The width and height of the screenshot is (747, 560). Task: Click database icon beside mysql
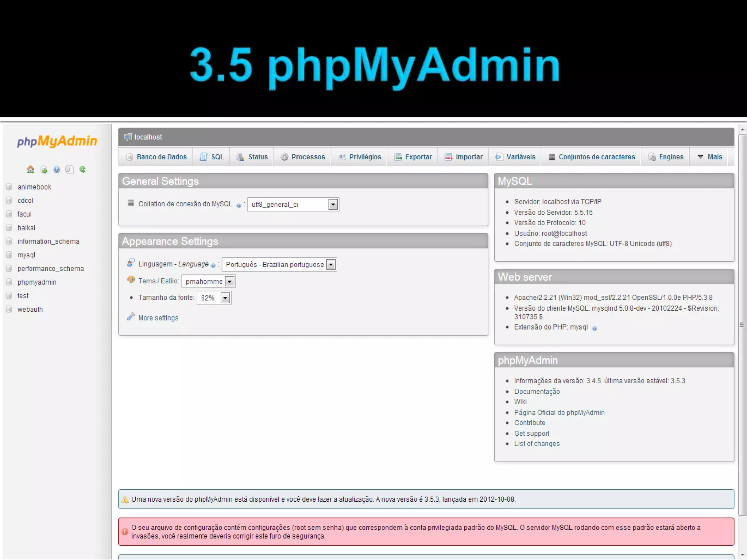point(9,255)
